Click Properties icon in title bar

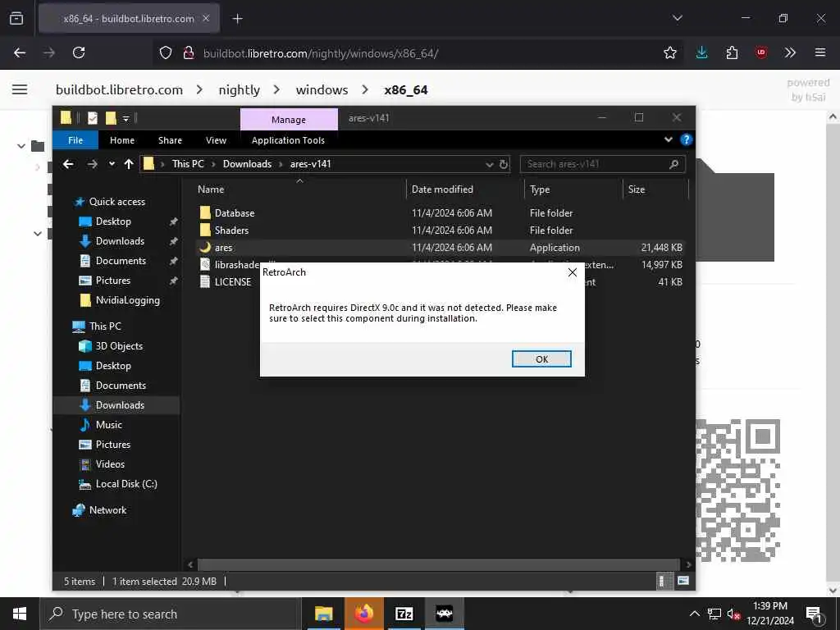pos(93,118)
